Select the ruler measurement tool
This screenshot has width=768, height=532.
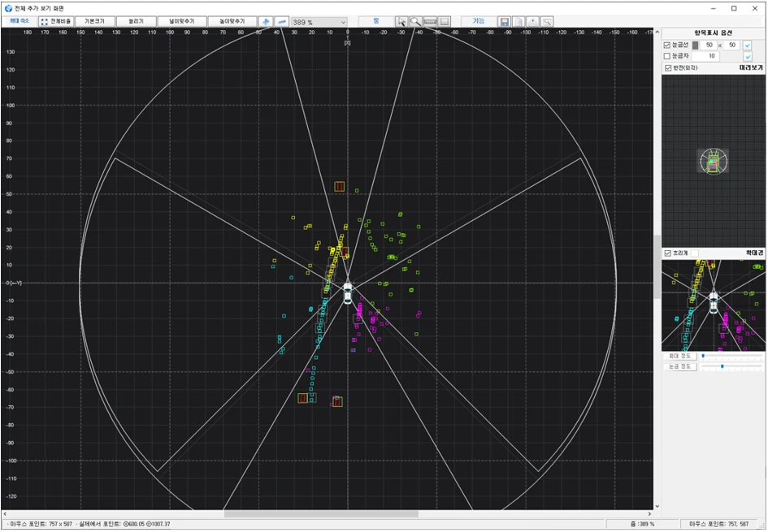click(430, 21)
